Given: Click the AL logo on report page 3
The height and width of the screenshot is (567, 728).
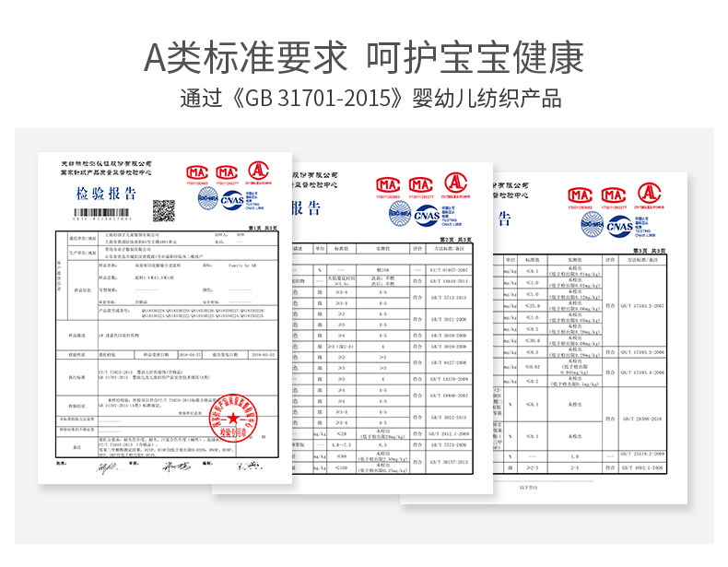Looking at the screenshot, I should click(649, 193).
